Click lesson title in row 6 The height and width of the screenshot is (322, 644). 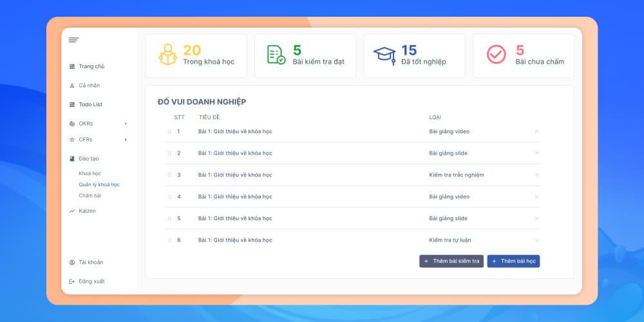pos(235,240)
